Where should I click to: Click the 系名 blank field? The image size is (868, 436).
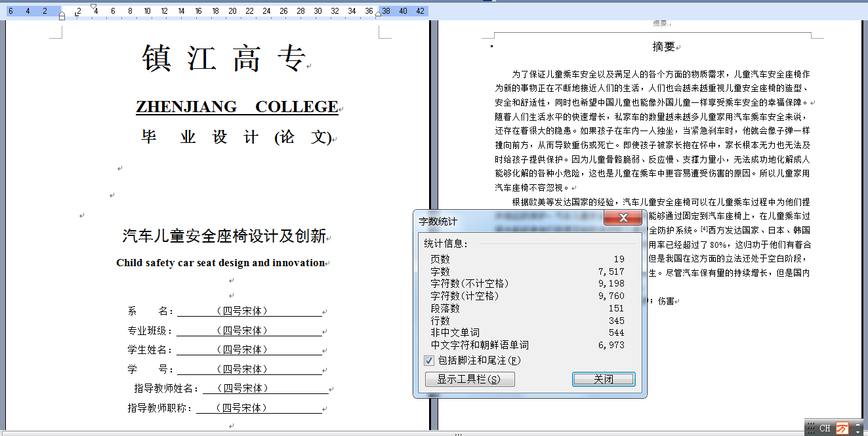(249, 311)
